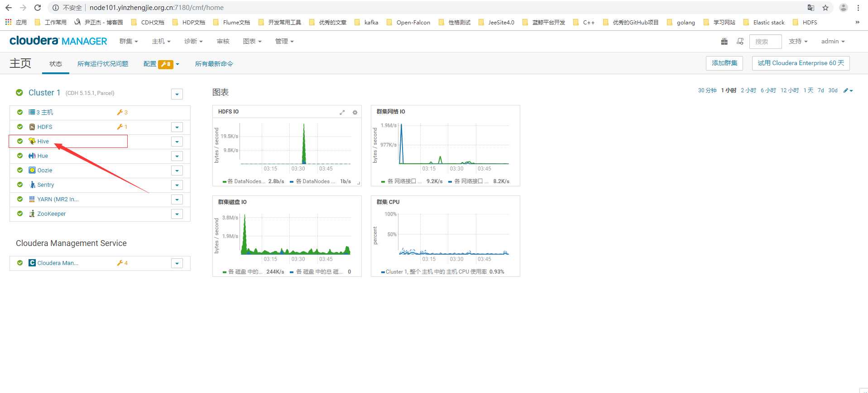Click the 添加群集 button
The width and height of the screenshot is (868, 393).
(724, 63)
